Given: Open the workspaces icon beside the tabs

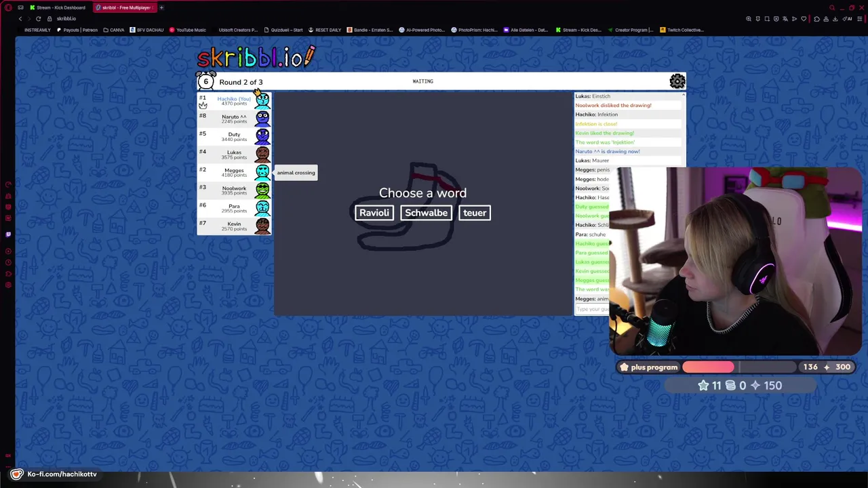Looking at the screenshot, I should pos(20,7).
